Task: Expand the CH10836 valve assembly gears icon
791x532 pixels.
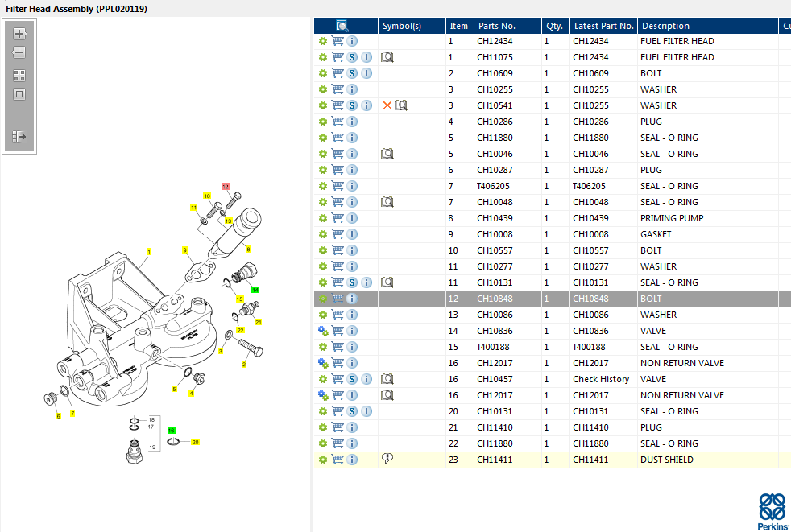Action: [323, 331]
